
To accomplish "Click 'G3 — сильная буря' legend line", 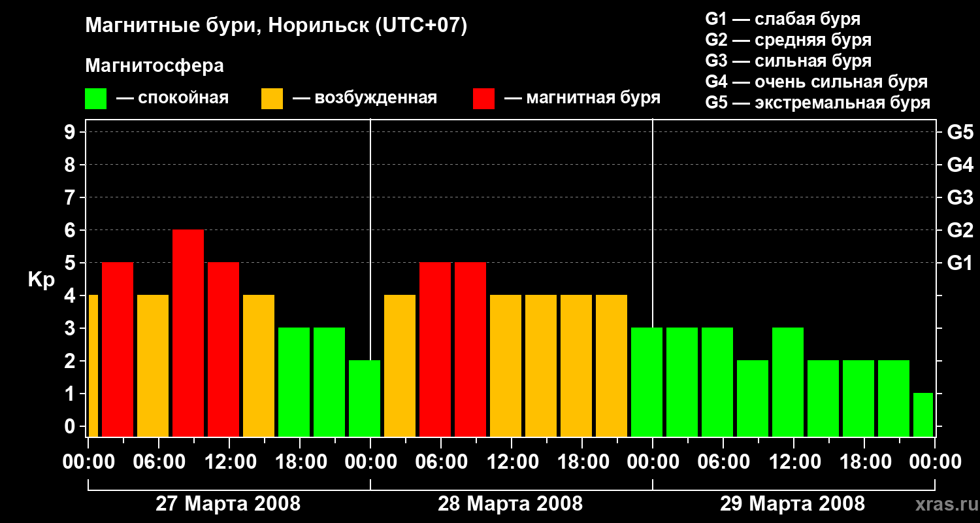I will pyautogui.click(x=788, y=61).
